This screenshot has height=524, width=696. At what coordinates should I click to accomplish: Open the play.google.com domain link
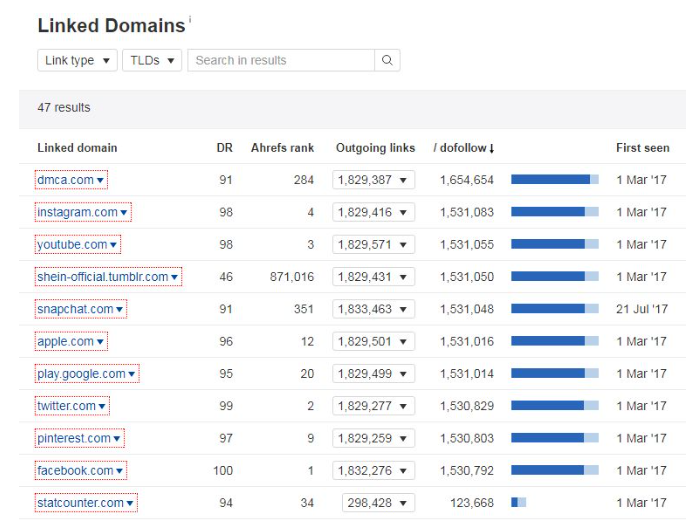[81, 374]
